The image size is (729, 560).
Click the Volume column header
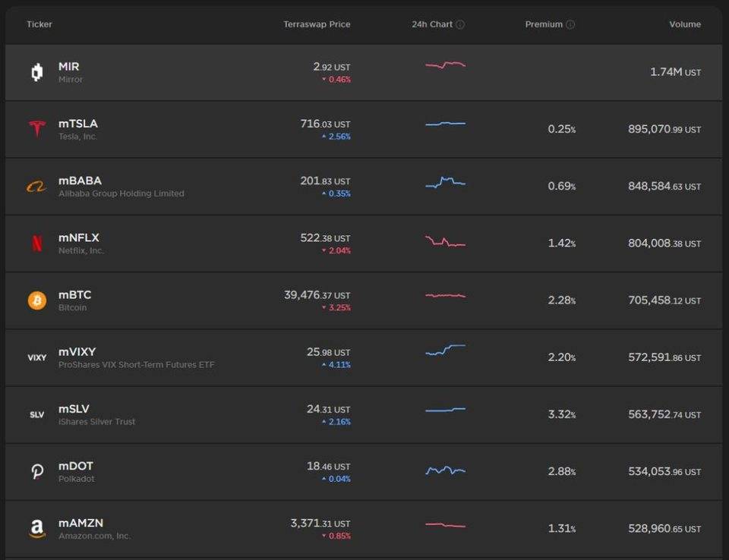click(x=685, y=24)
